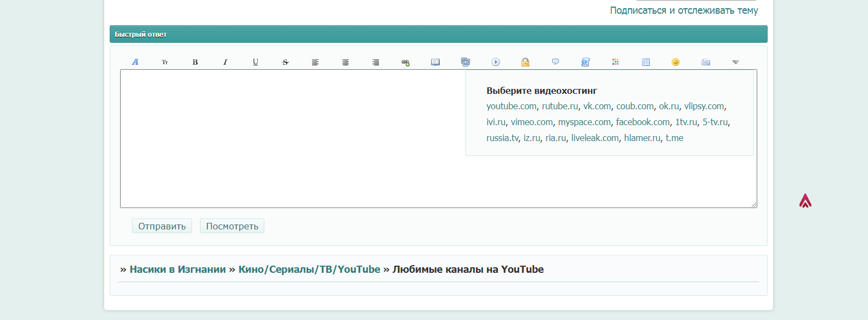This screenshot has width=868, height=320.
Task: Pick 5-tv.ru from the hosting list
Action: (716, 122)
